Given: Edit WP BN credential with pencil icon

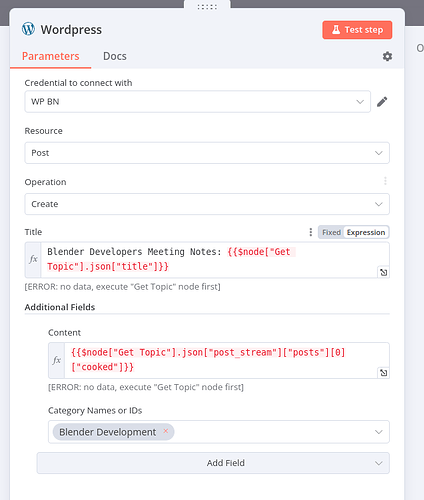Looking at the screenshot, I should coord(382,102).
